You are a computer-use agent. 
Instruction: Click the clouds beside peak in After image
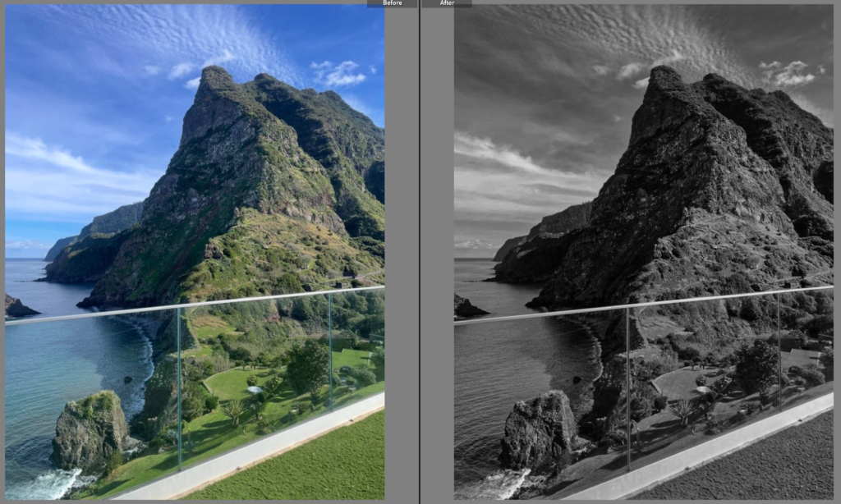tap(787, 74)
